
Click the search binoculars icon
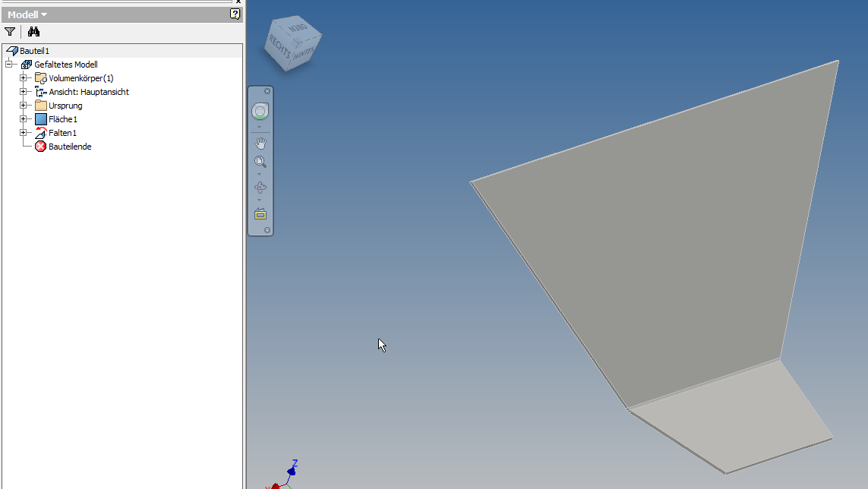(33, 31)
